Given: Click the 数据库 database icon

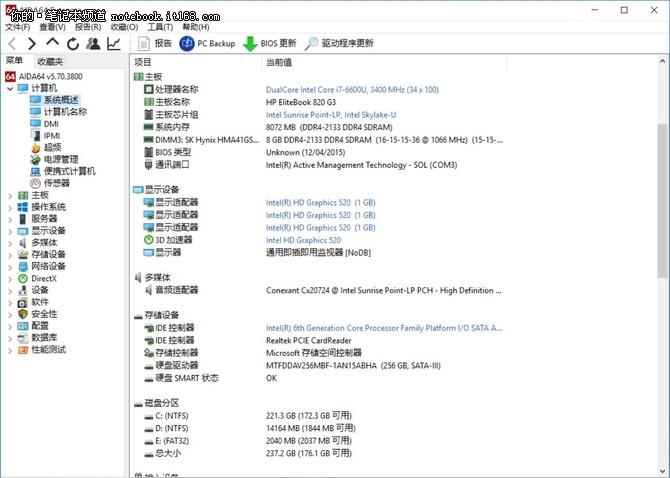Looking at the screenshot, I should 23,338.
